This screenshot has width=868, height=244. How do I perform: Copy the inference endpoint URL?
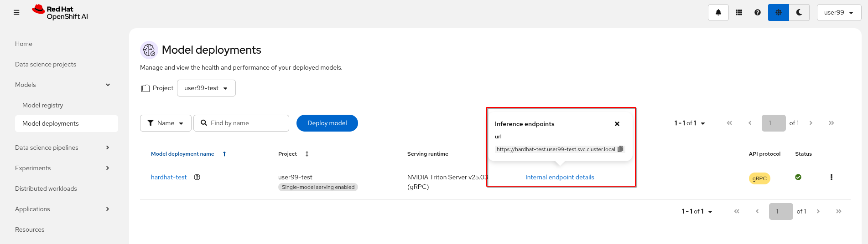pyautogui.click(x=620, y=149)
